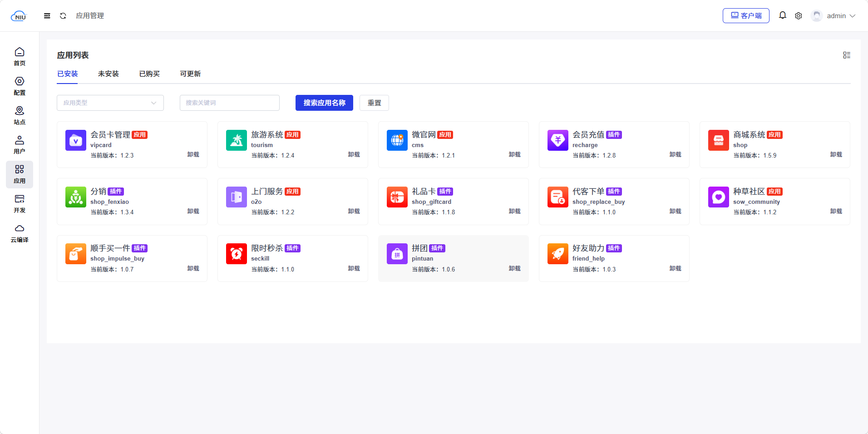The image size is (868, 434).
Task: Open 首页 home in the sidebar
Action: [20, 57]
